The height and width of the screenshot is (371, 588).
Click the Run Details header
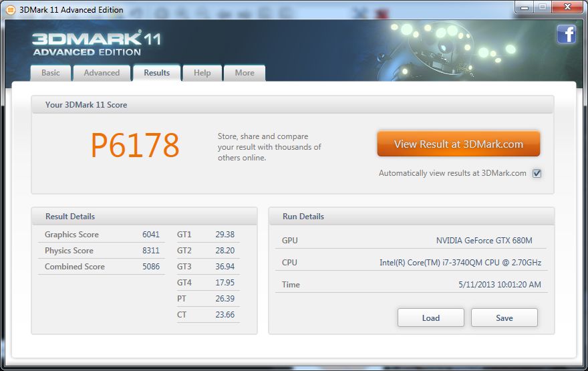(x=303, y=217)
